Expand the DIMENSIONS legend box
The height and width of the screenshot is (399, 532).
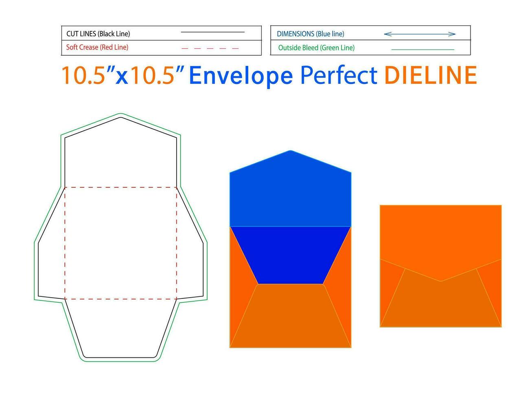point(370,34)
